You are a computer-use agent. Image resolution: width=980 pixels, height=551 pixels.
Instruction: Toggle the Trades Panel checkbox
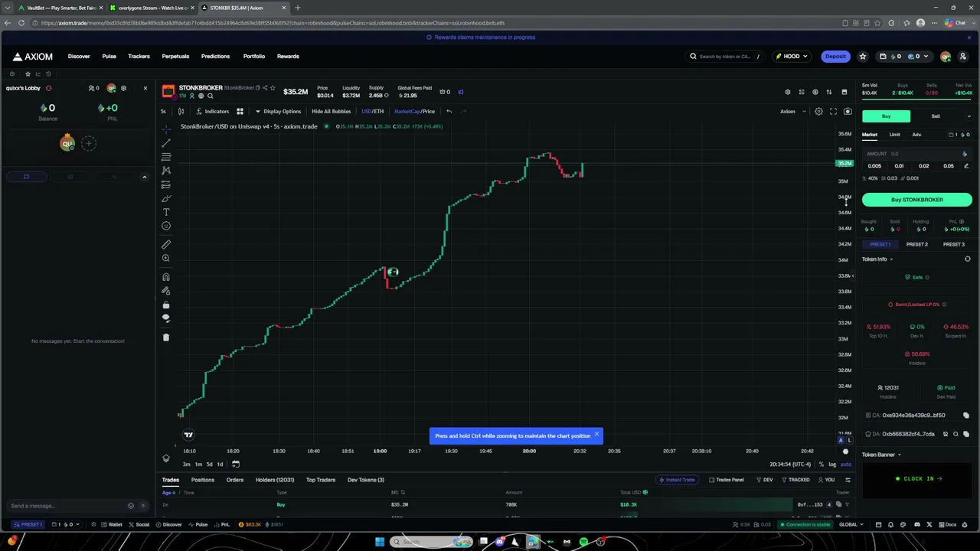pos(727,480)
